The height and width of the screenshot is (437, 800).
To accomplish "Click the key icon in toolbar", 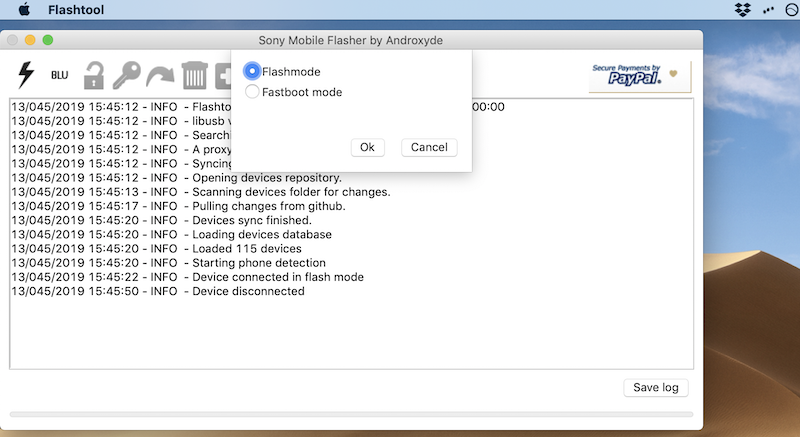I will (127, 76).
